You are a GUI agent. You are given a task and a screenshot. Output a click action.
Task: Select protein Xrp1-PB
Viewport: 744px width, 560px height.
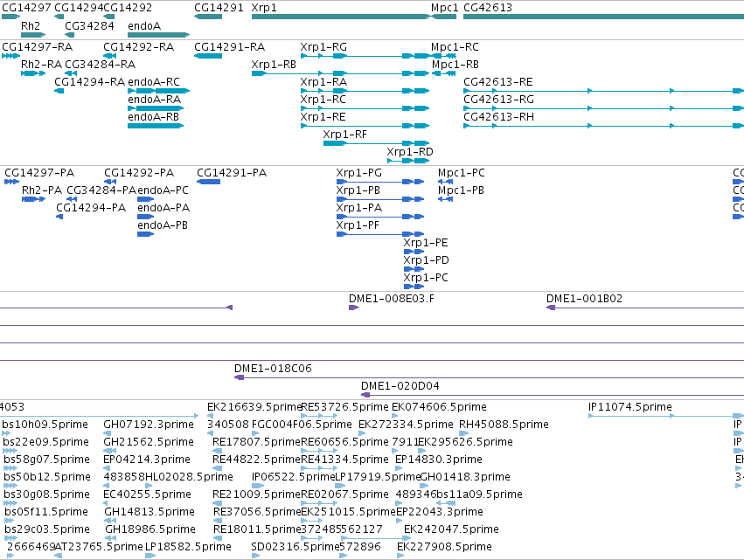tap(358, 190)
